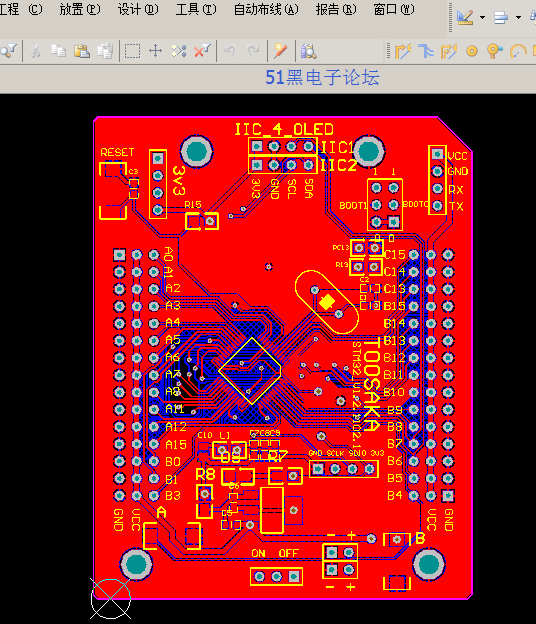Viewport: 536px width, 624px height.
Task: Open the 51黑电子论坛 link
Action: (x=322, y=77)
